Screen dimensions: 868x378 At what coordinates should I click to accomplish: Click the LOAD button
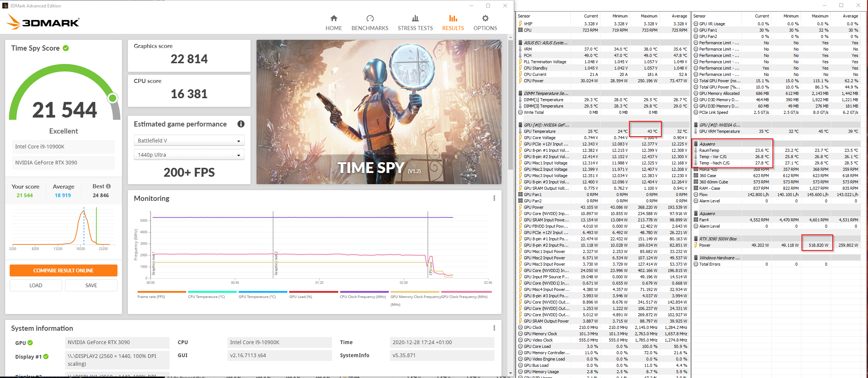(36, 285)
